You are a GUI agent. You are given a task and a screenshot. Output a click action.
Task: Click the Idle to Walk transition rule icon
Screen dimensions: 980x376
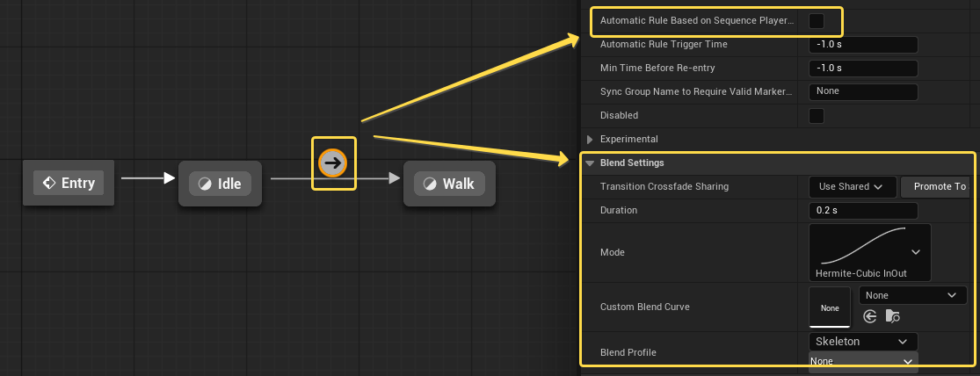pos(333,163)
